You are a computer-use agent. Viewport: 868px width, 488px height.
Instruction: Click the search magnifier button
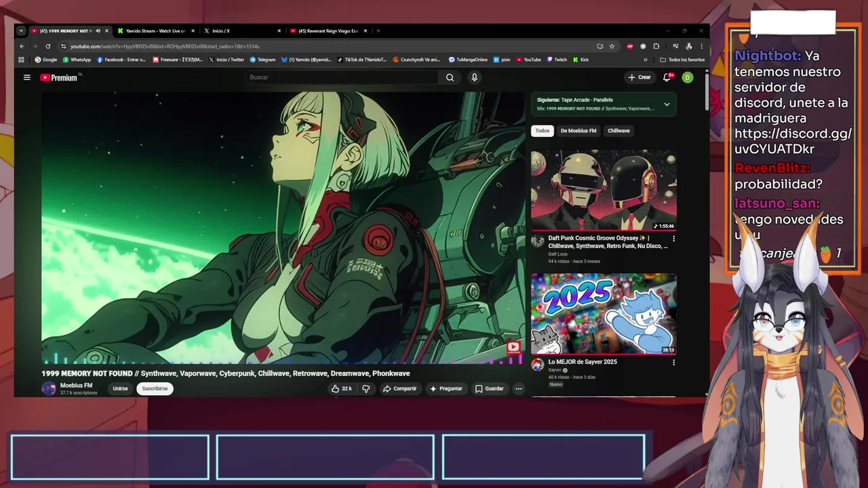pyautogui.click(x=450, y=77)
